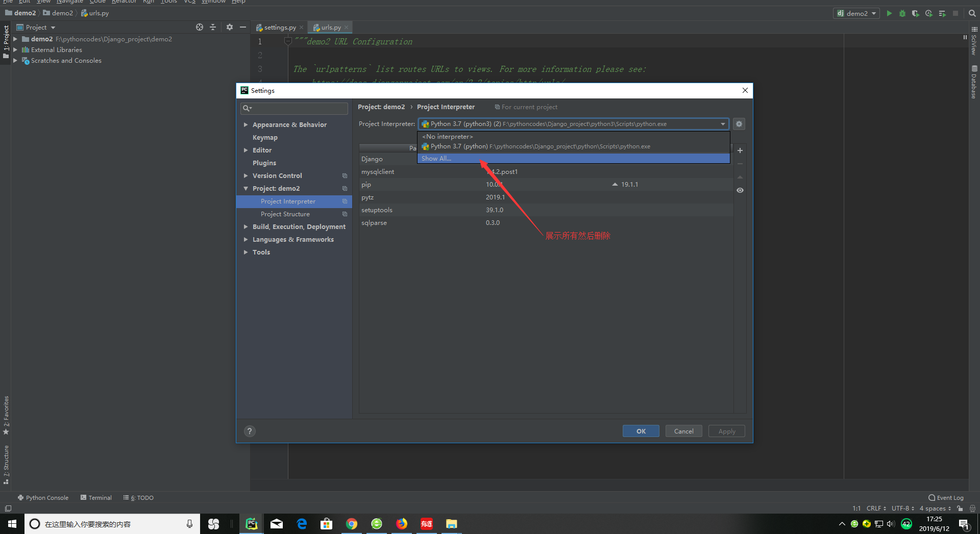Toggle tool window bars icon at bottom-left
The image size is (980, 534).
pos(8,508)
